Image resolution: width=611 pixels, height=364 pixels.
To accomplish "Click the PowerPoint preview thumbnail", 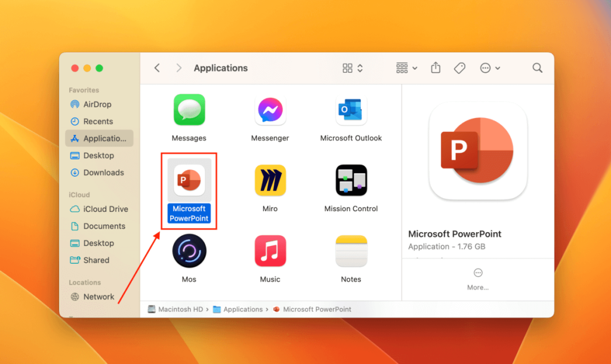I will 477,150.
